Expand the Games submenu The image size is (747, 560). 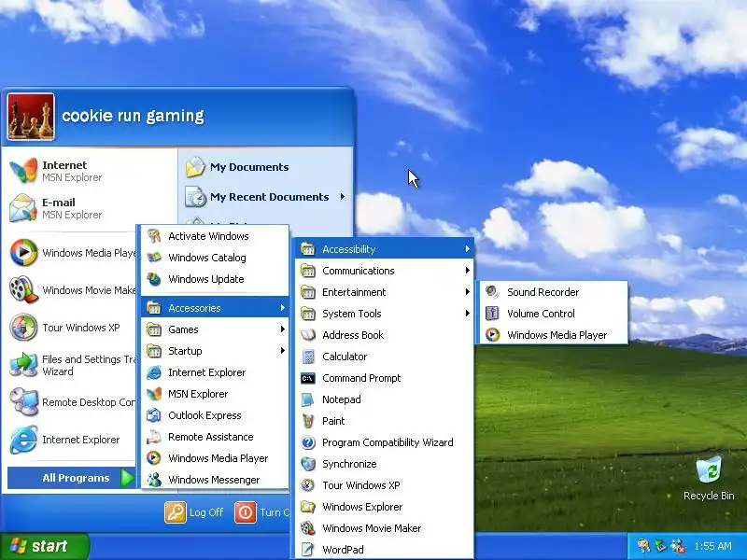click(215, 329)
